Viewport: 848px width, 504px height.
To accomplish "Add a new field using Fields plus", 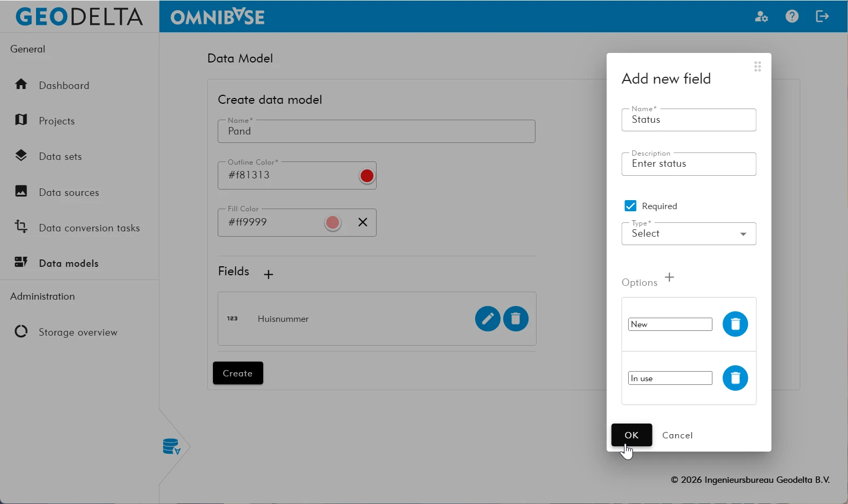I will pyautogui.click(x=269, y=274).
